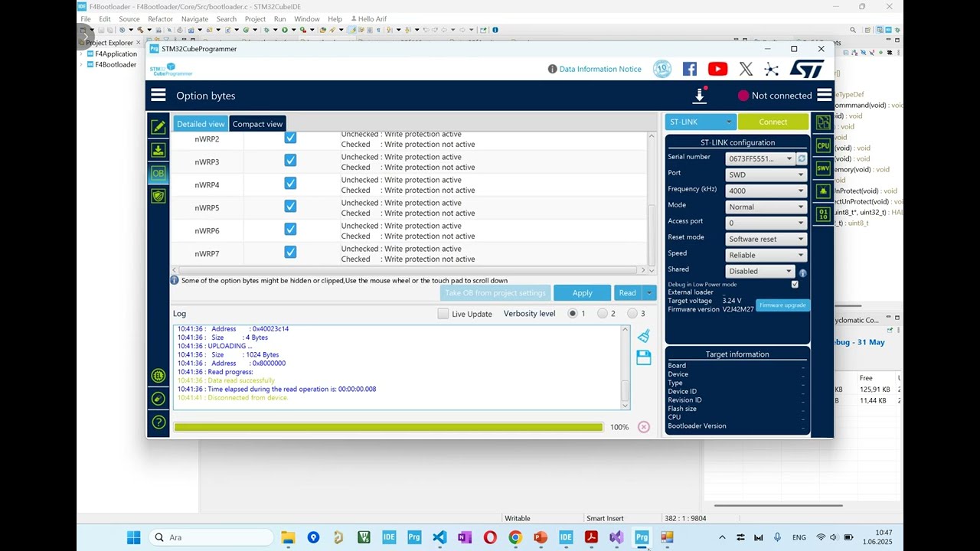Open the board selector icon on right sidebar
This screenshot has width=980, height=551.
pos(823,122)
